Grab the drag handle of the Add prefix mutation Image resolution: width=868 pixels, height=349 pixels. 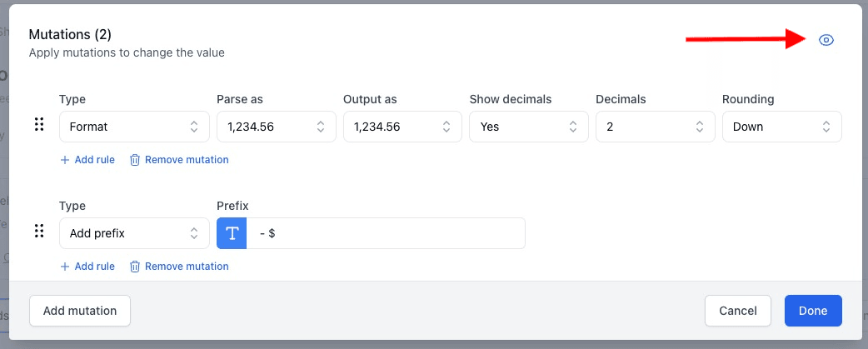[38, 232]
